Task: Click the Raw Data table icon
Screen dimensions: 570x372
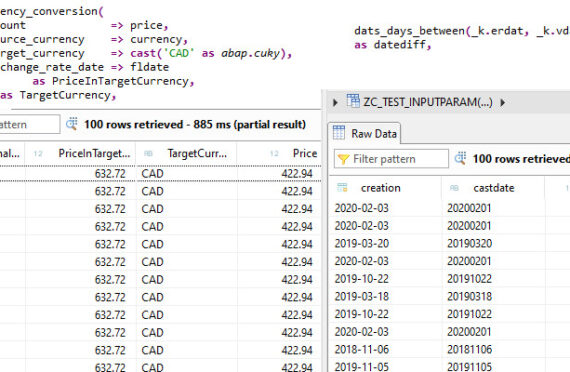Action: click(339, 133)
